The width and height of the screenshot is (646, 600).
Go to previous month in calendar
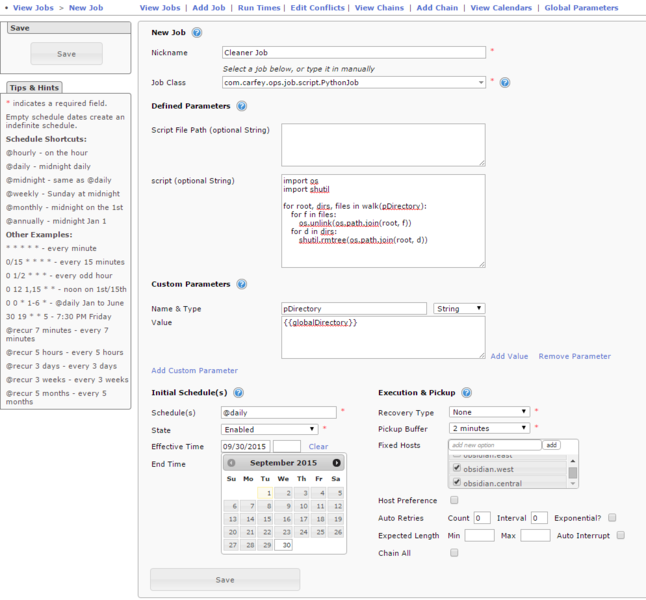point(232,463)
